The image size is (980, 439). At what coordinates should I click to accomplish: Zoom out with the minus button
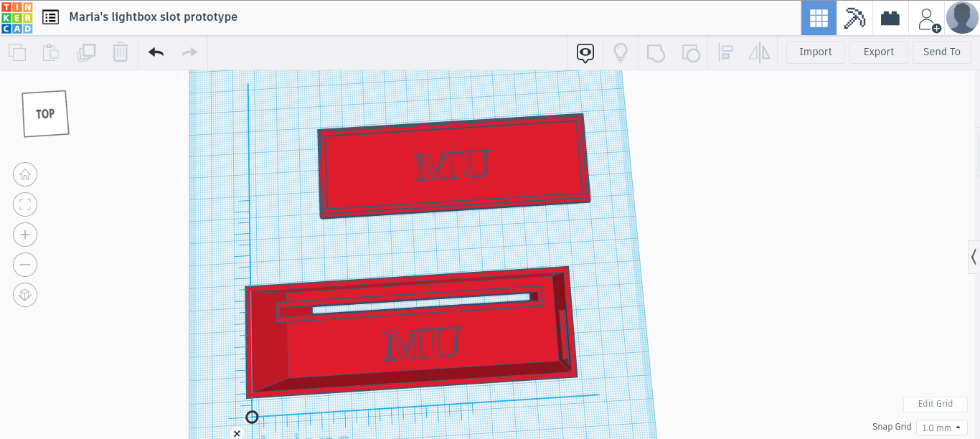click(x=25, y=265)
